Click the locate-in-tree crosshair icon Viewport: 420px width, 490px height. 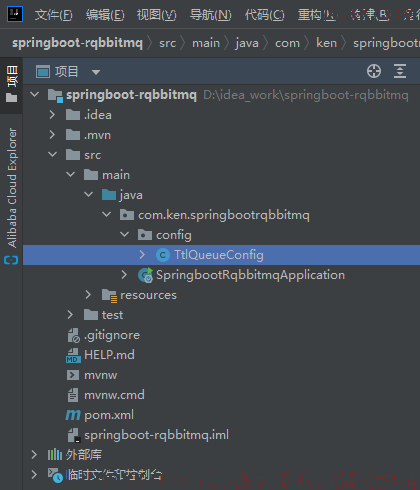pos(374,71)
